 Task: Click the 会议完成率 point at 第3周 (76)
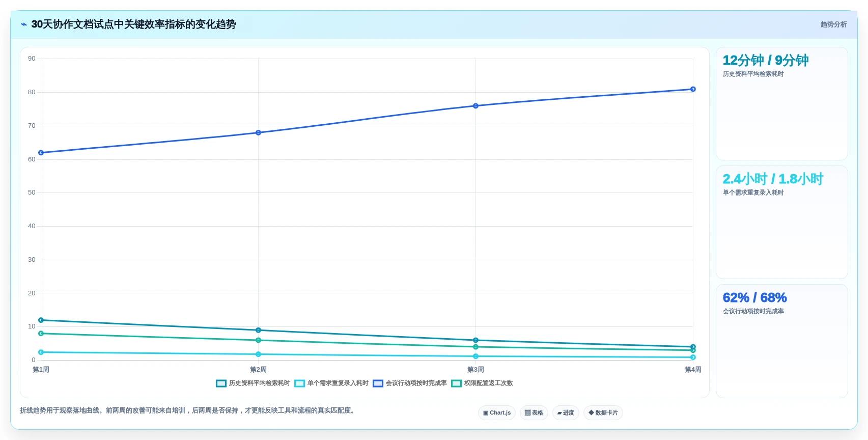tap(475, 106)
